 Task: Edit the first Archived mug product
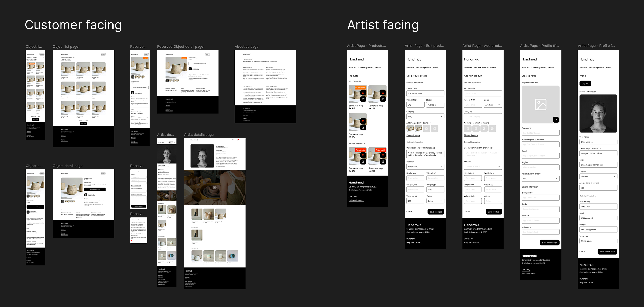coord(363,162)
